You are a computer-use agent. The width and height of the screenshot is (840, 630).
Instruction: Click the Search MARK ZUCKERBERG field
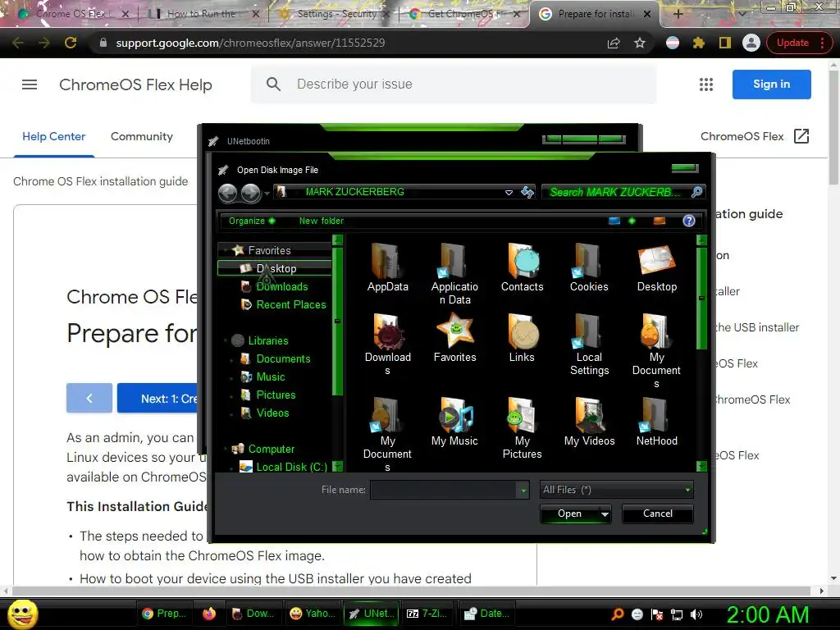coord(623,192)
